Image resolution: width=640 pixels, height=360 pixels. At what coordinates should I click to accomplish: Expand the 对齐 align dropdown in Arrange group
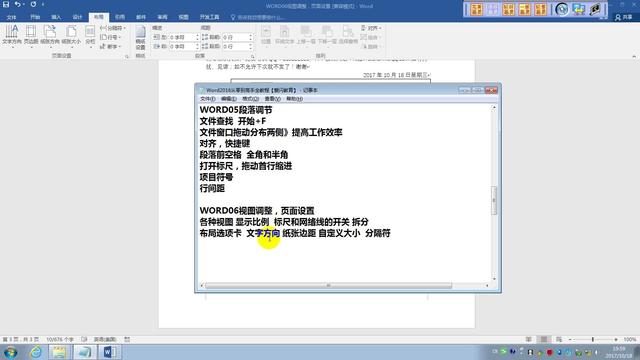pyautogui.click(x=371, y=28)
